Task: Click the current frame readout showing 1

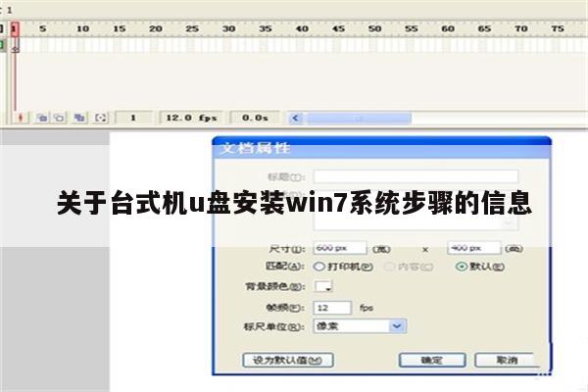Action: 133,118
